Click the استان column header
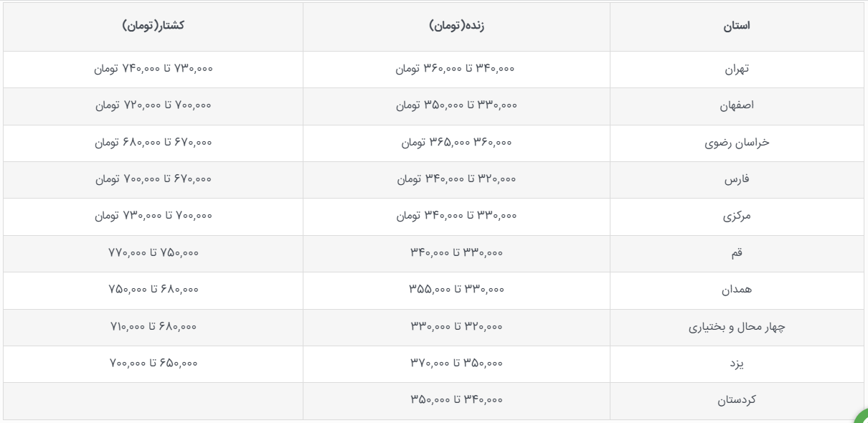 [737, 26]
